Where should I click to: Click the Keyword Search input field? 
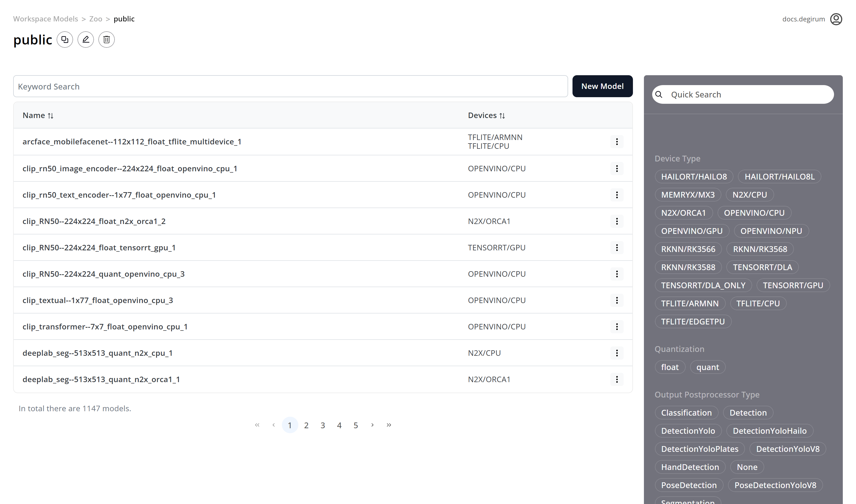click(x=290, y=86)
